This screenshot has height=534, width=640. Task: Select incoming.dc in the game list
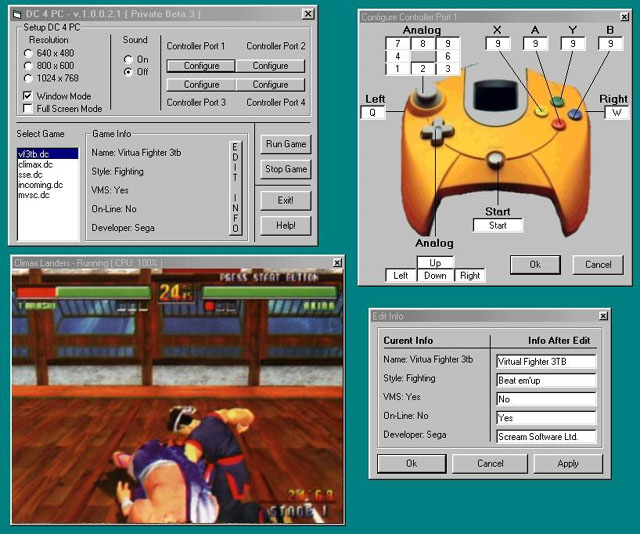(x=48, y=185)
